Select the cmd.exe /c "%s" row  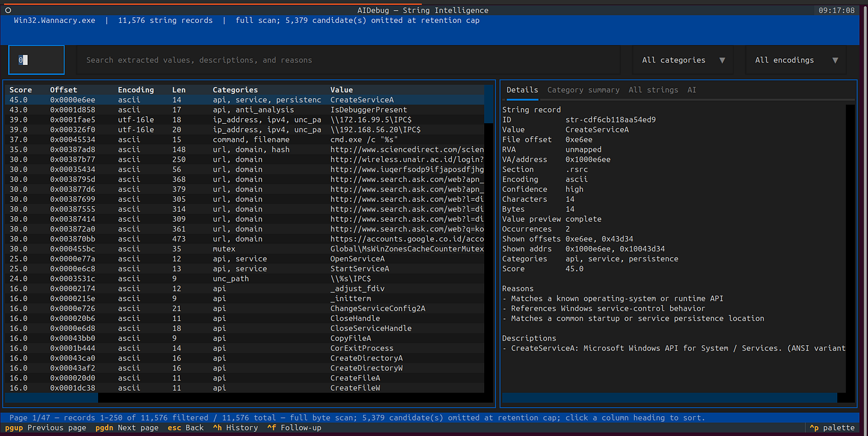(245, 139)
